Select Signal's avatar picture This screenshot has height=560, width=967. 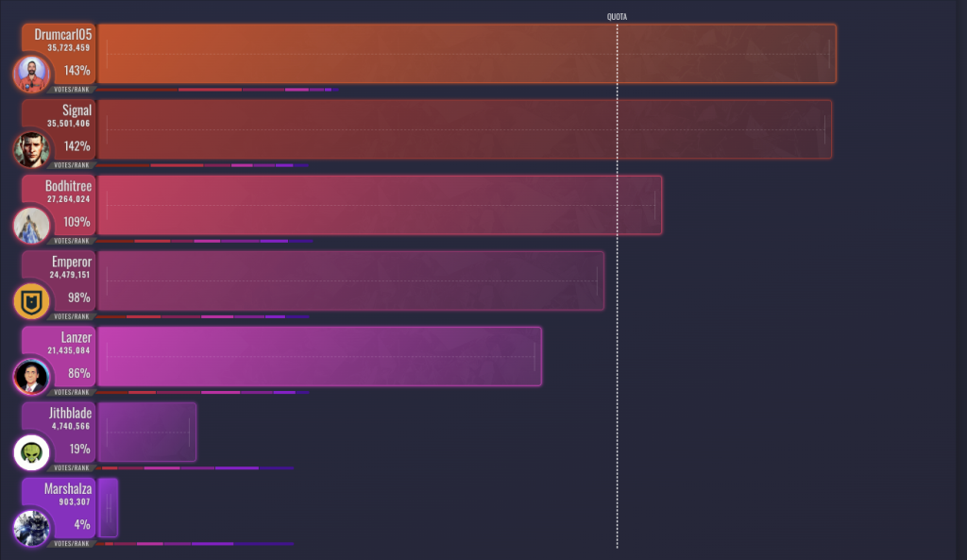32,150
